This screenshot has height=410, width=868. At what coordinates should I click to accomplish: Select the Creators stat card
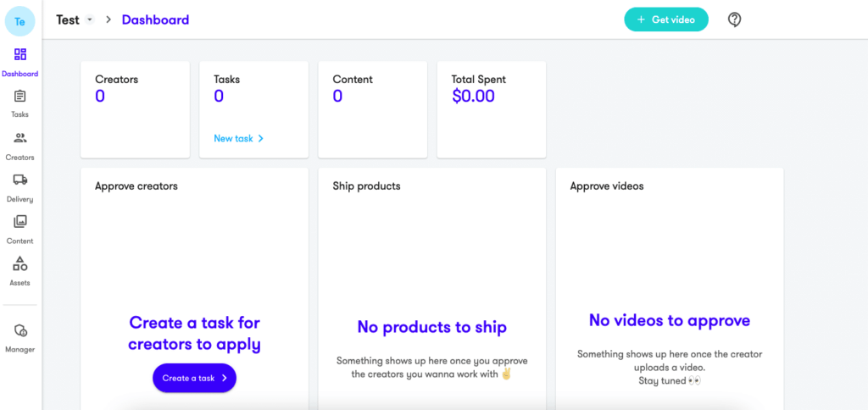pos(135,109)
